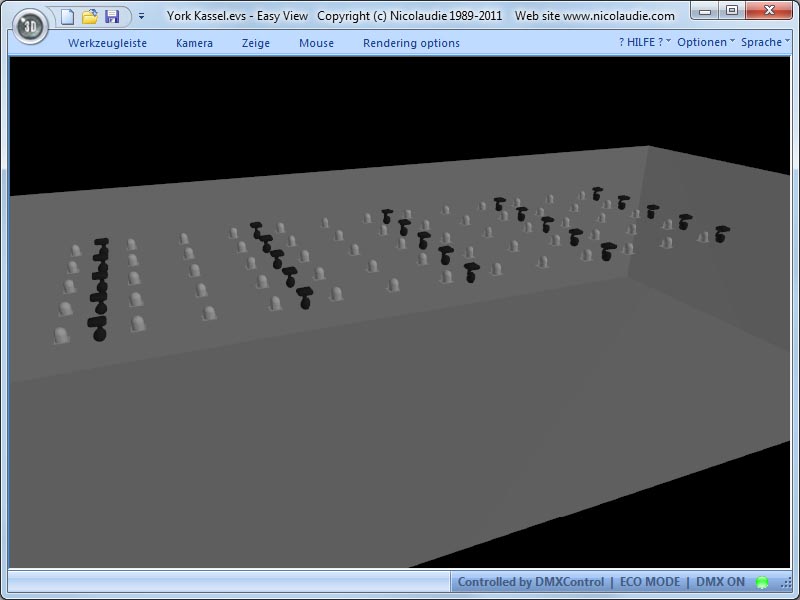Create a new file with the blank page icon
The width and height of the screenshot is (800, 600).
click(67, 16)
